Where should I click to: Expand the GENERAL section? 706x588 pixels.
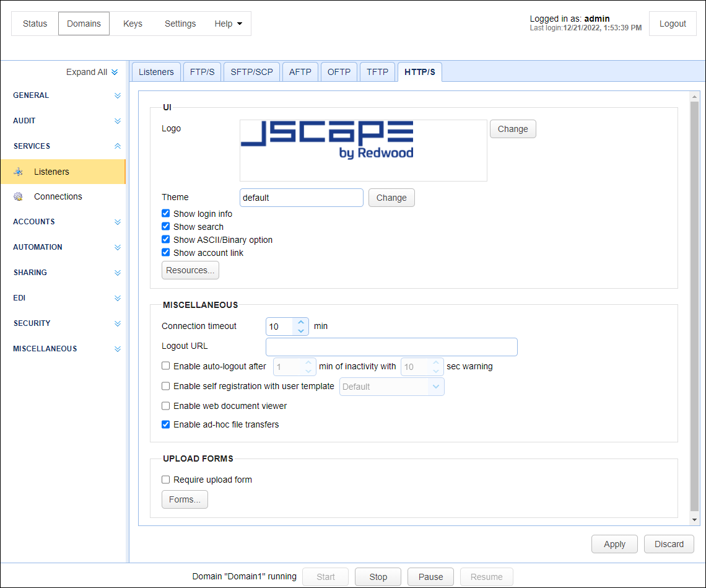pyautogui.click(x=118, y=95)
